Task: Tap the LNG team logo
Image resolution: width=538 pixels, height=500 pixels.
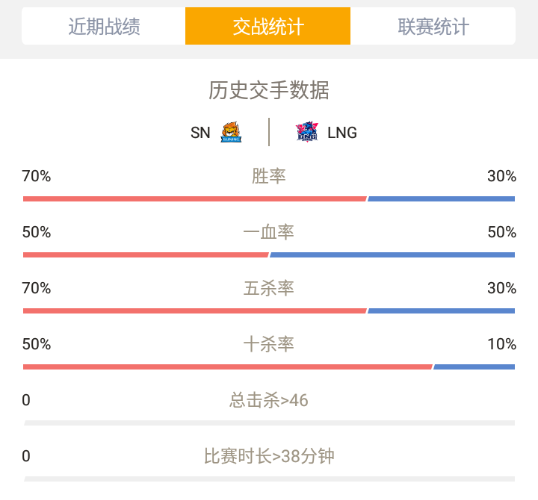Action: 307,132
